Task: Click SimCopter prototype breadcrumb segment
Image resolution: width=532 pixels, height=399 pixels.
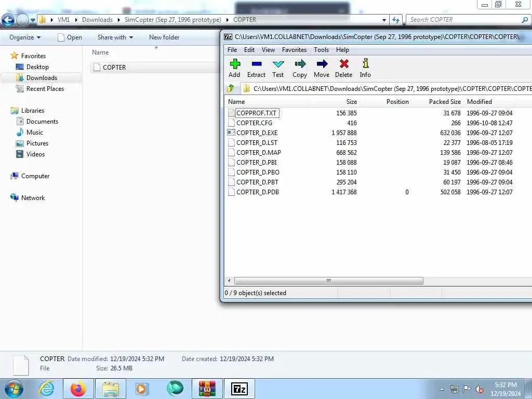Action: (x=172, y=20)
